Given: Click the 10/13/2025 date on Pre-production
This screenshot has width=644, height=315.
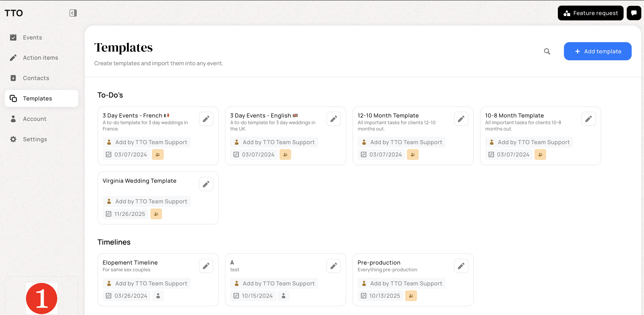Looking at the screenshot, I should (x=380, y=295).
